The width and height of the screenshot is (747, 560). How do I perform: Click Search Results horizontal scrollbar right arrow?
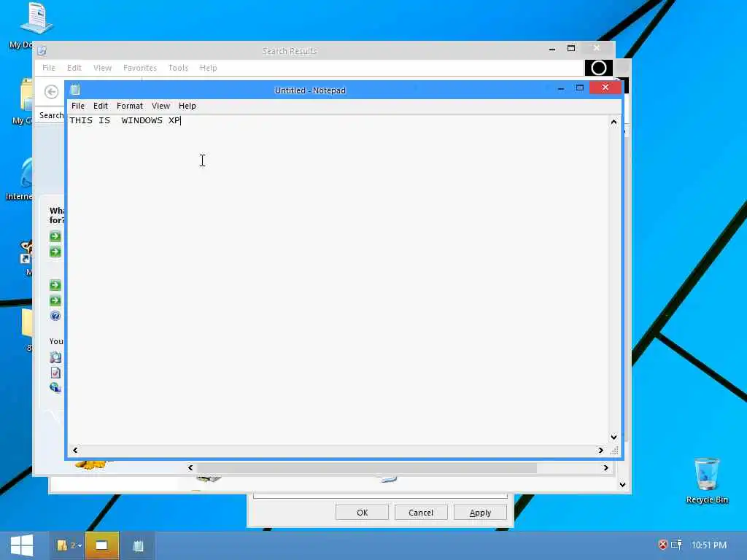(x=605, y=467)
